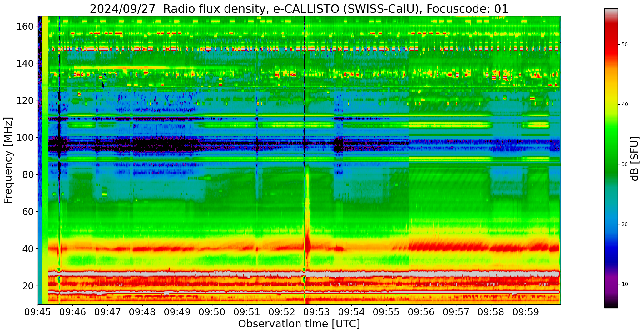The width and height of the screenshot is (644, 333).
Task: Click the colorbar tick label 20
Action: [625, 224]
